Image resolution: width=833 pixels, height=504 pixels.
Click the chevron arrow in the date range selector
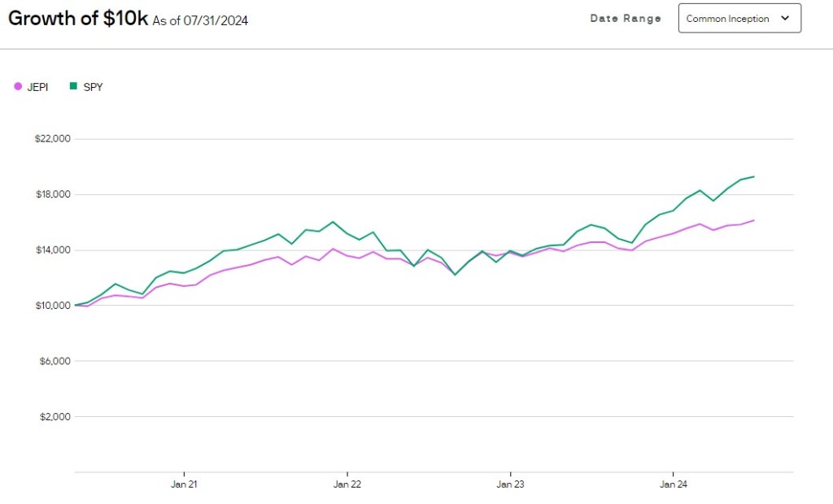pos(784,18)
